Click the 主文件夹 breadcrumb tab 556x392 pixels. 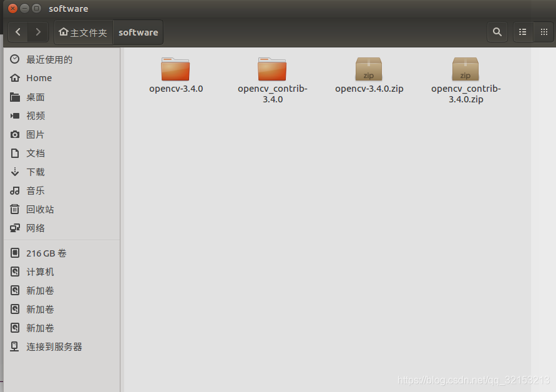pos(83,32)
